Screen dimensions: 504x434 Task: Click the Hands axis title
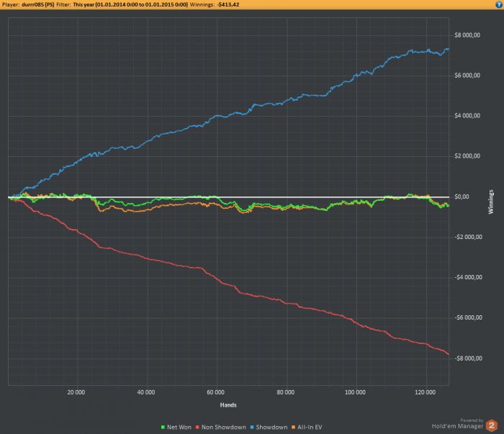(228, 405)
